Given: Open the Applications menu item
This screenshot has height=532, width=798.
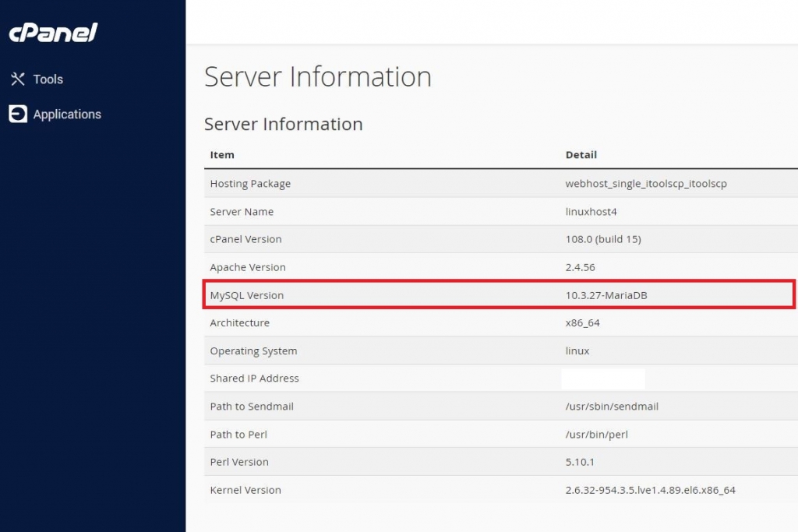Looking at the screenshot, I should coord(67,115).
